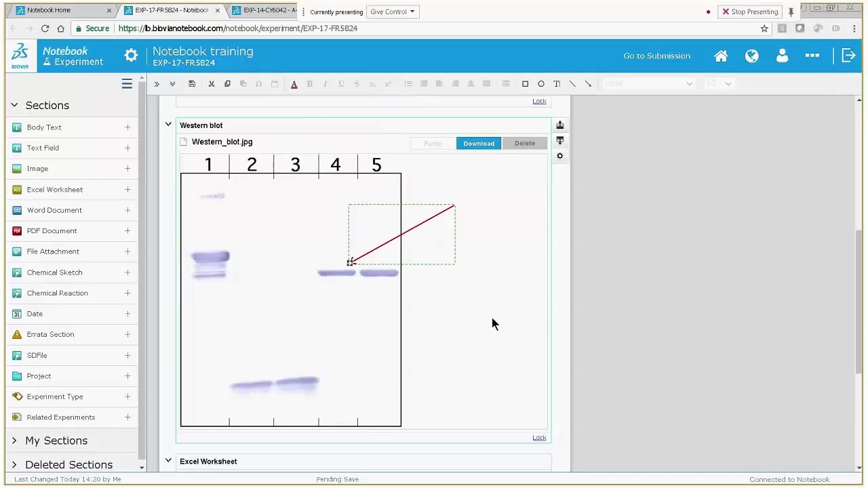The height and width of the screenshot is (488, 868).
Task: Go to home via house icon
Action: [721, 56]
